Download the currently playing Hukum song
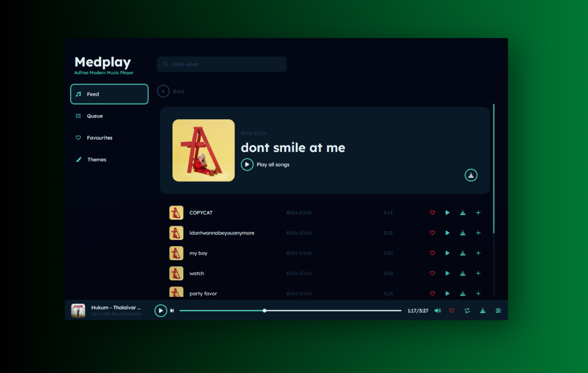588x373 pixels. 482,311
